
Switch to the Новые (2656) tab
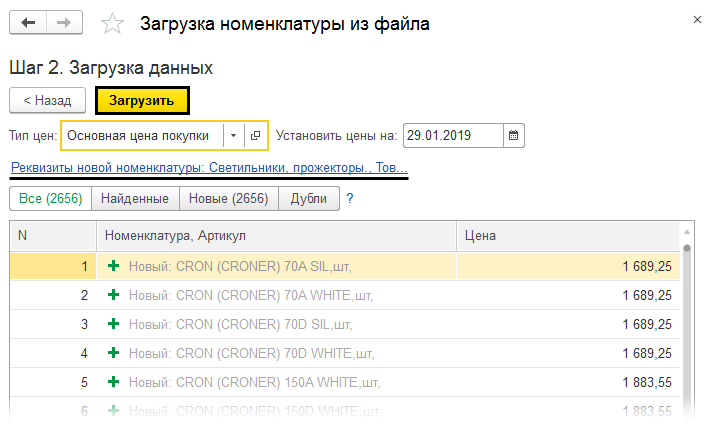tap(228, 199)
